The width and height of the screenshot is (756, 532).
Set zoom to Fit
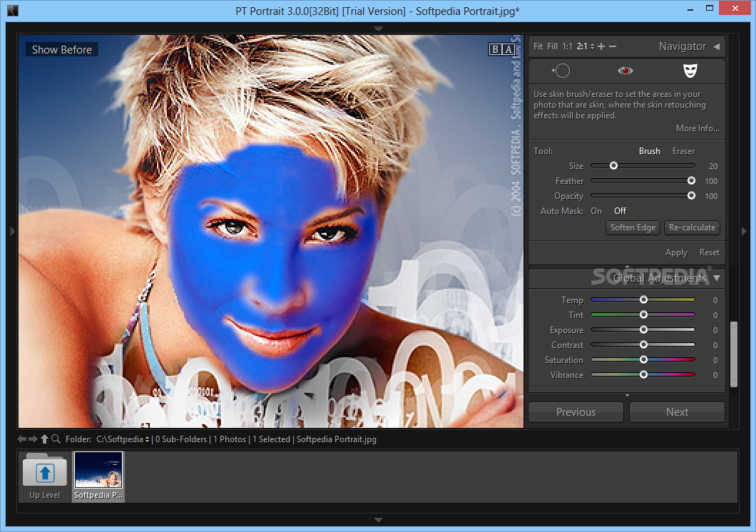tap(538, 46)
